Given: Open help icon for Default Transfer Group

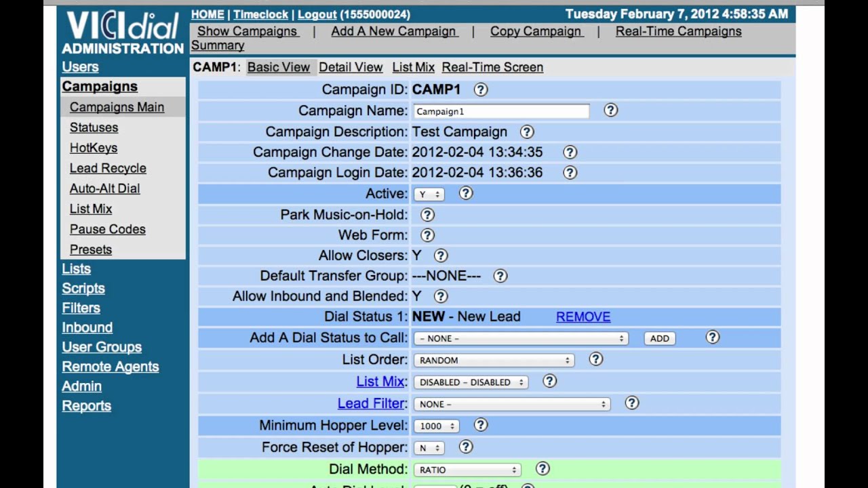Looking at the screenshot, I should click(x=500, y=276).
